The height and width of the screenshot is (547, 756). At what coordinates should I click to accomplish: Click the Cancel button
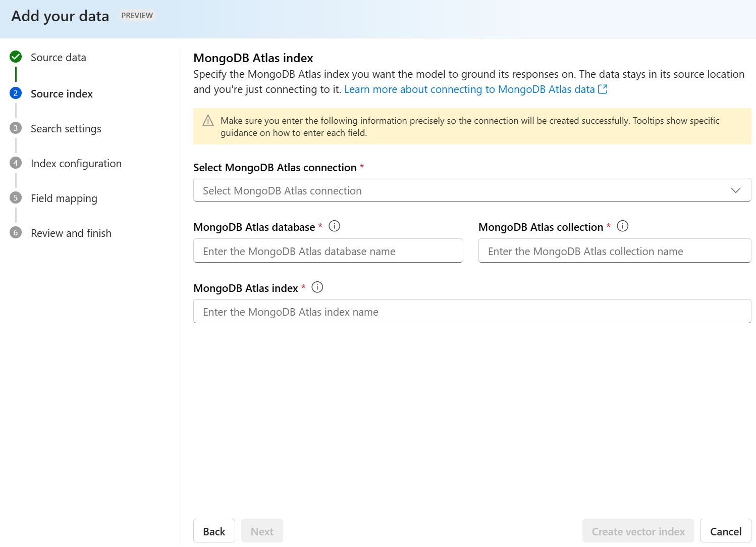pyautogui.click(x=725, y=531)
